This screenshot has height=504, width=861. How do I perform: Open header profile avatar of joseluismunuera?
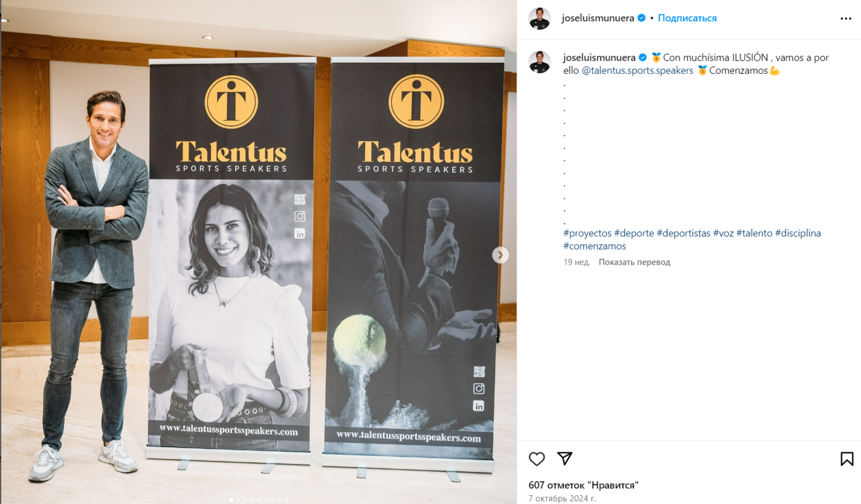pos(540,18)
